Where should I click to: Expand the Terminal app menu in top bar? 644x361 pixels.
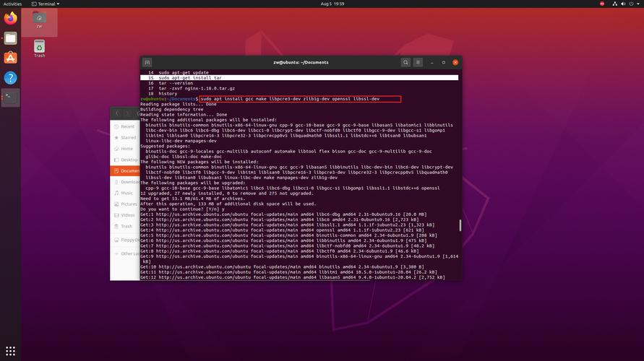[x=49, y=4]
